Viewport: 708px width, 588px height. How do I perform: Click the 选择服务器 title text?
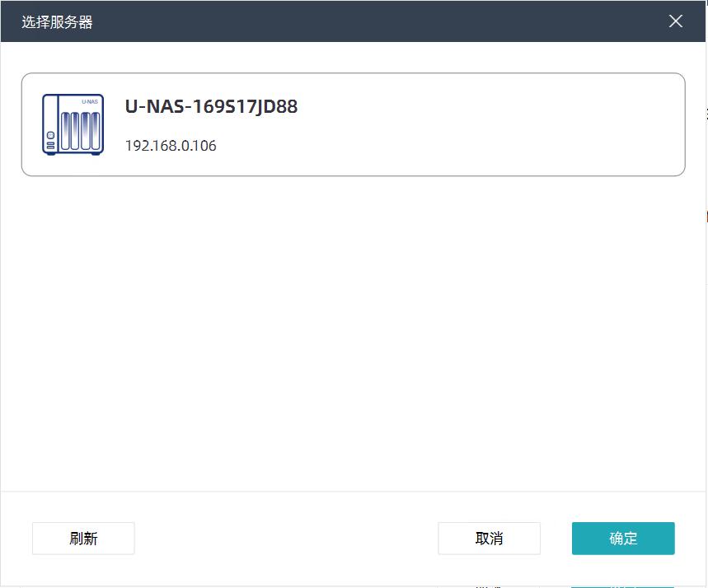tap(57, 22)
